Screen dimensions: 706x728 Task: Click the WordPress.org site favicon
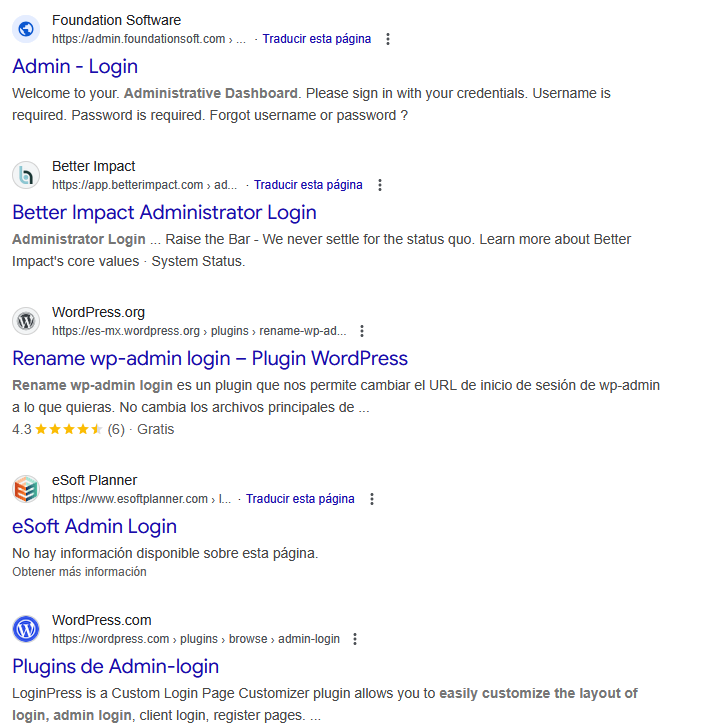[x=26, y=321]
